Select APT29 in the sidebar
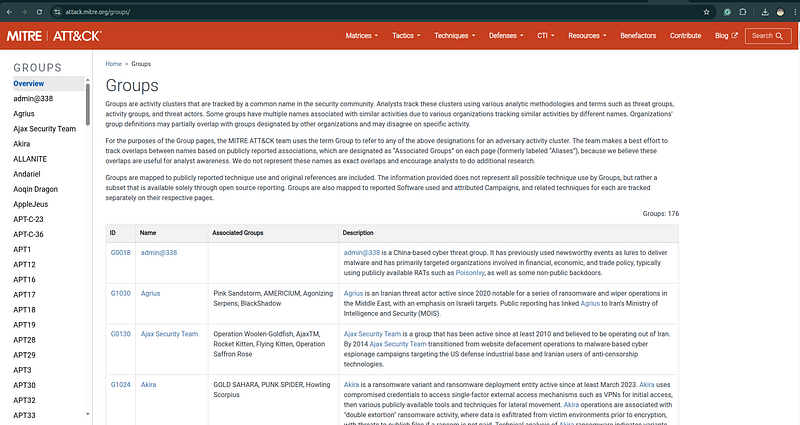The height and width of the screenshot is (425, 800). coord(24,355)
